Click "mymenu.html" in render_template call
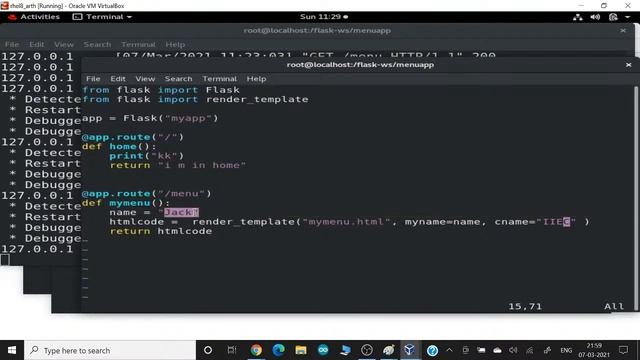 click(346, 222)
